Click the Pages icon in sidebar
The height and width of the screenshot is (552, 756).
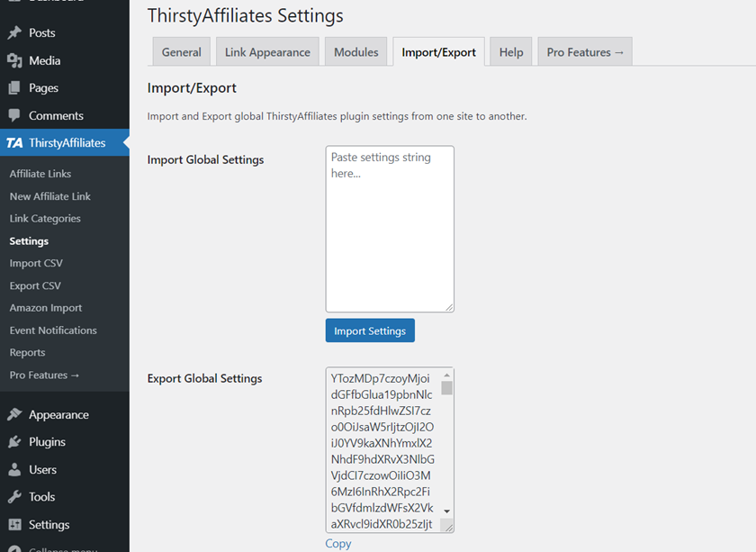pyautogui.click(x=14, y=88)
